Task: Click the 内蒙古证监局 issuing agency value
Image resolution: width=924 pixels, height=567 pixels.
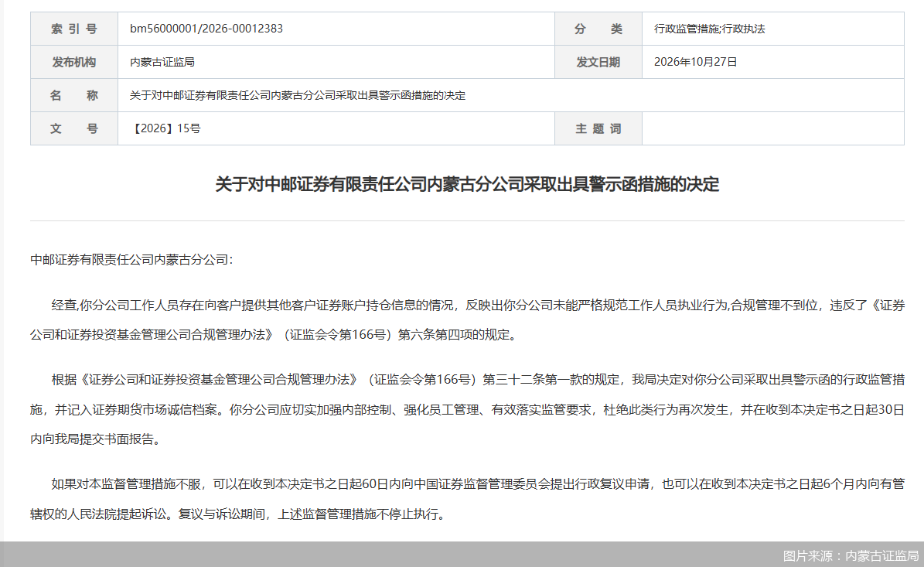Action: click(162, 62)
